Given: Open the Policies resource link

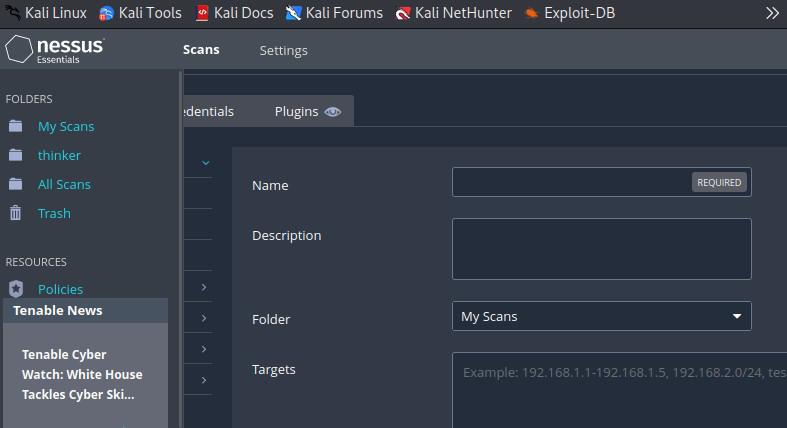Looking at the screenshot, I should pos(60,290).
